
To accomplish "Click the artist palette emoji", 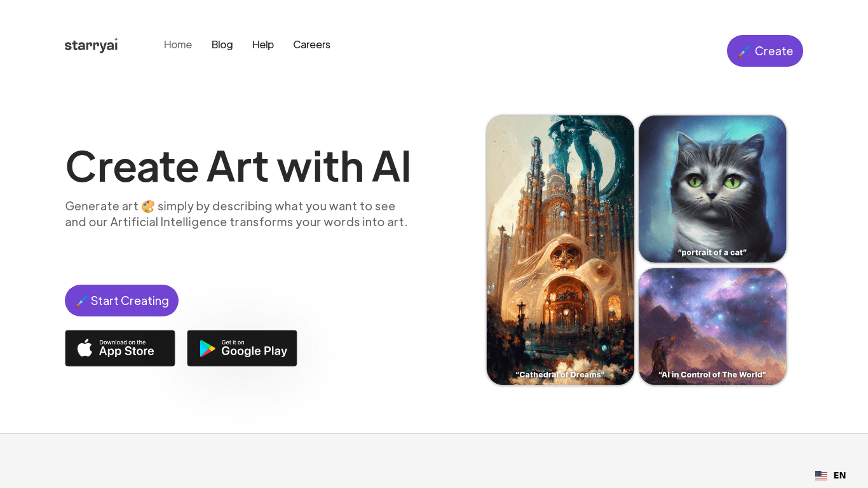I will pos(148,206).
